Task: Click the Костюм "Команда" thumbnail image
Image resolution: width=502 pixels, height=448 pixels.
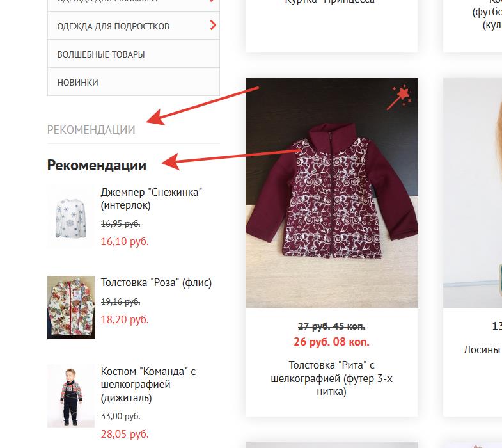Action: tap(71, 396)
